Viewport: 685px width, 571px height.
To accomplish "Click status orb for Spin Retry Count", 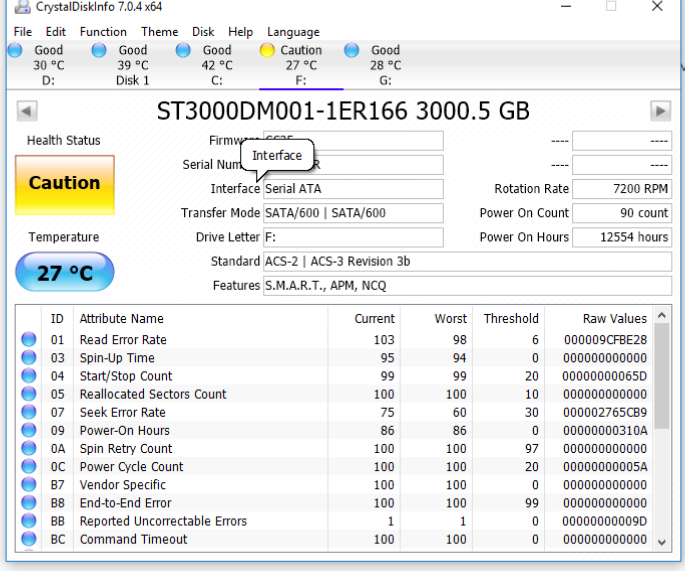I will 29,448.
